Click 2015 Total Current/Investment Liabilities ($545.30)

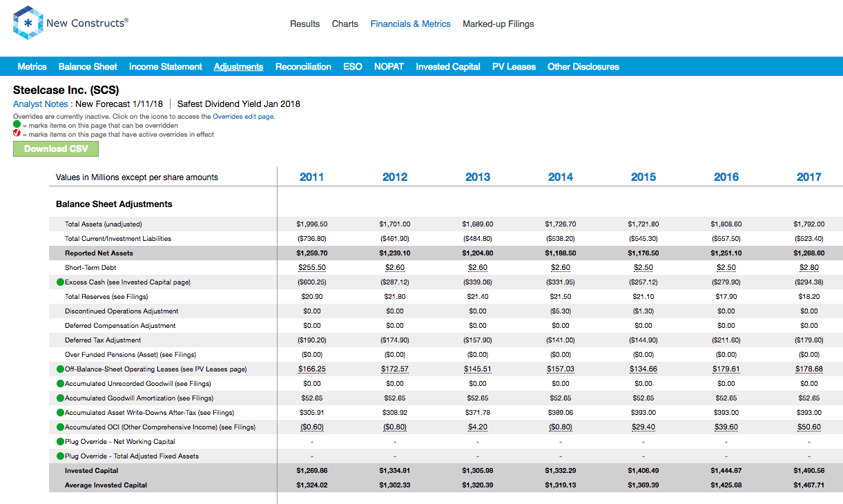click(x=643, y=238)
